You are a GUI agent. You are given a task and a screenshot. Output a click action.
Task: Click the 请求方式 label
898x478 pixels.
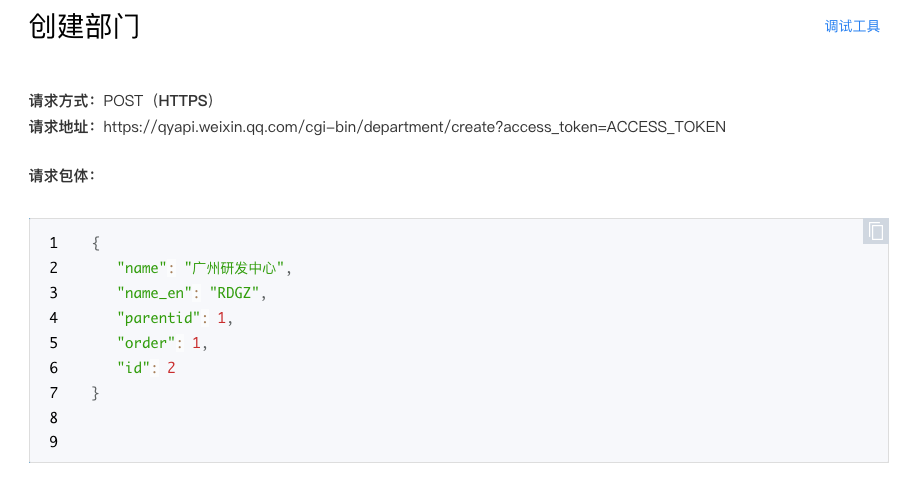pos(62,101)
